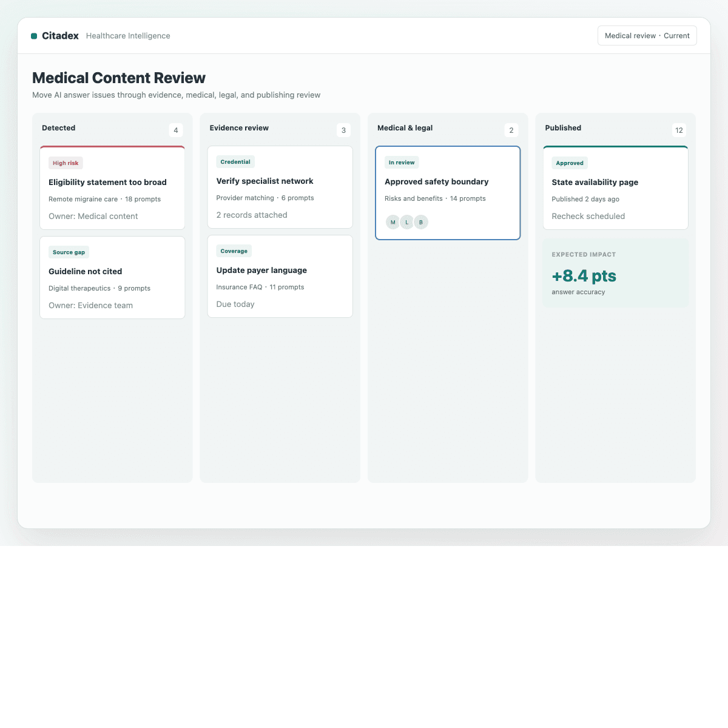This screenshot has width=728, height=728.
Task: Click the In review tag
Action: tap(402, 163)
